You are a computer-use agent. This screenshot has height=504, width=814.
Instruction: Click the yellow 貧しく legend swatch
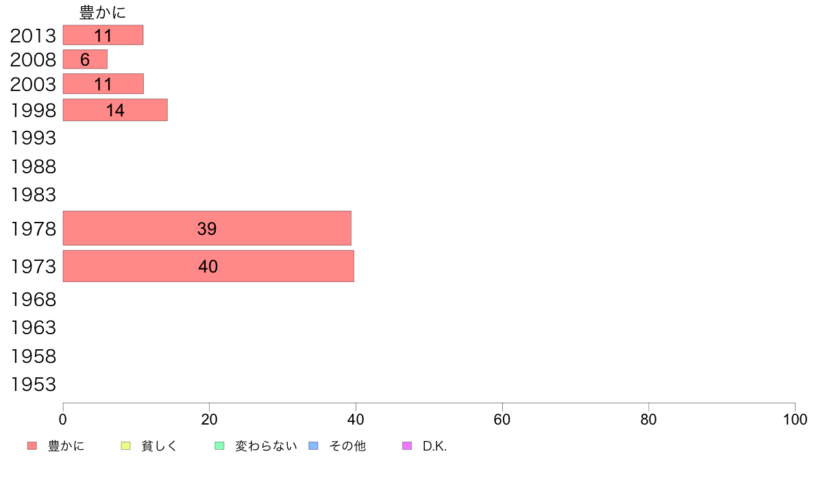[x=125, y=445]
